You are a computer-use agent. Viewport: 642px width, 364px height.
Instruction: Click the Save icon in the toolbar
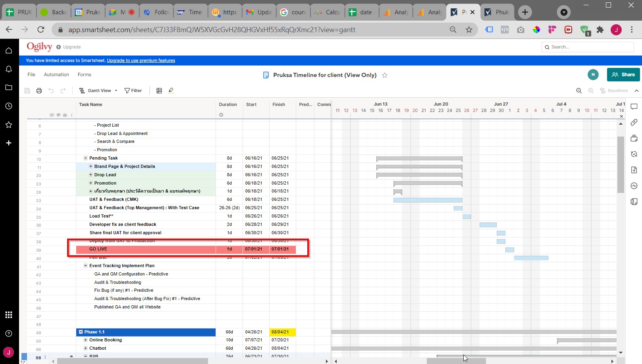27,91
